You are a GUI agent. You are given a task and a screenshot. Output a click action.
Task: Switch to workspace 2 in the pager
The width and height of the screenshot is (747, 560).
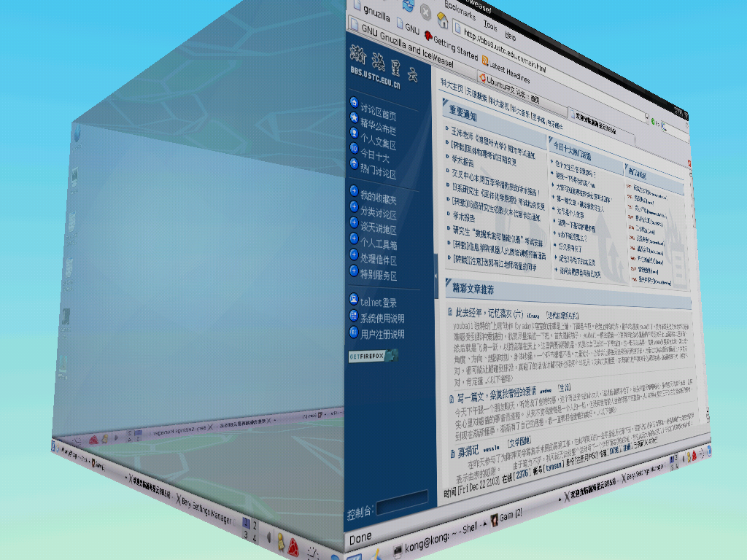(x=255, y=526)
